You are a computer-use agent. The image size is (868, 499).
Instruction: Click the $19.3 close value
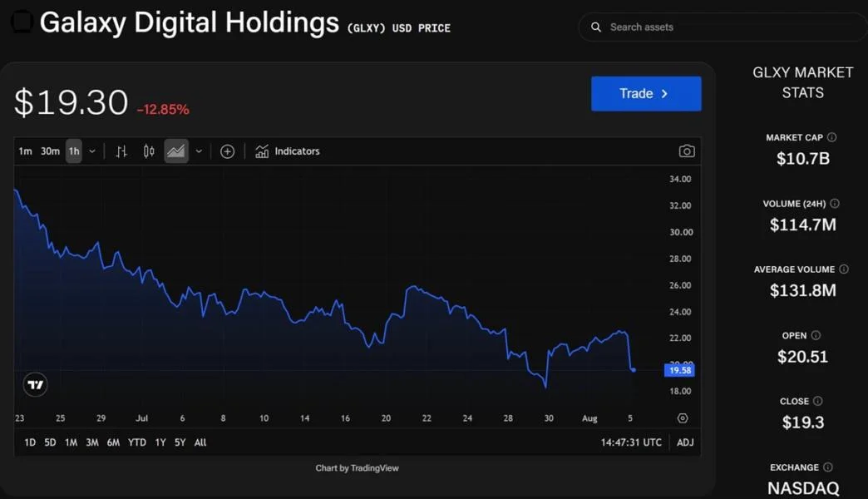(802, 422)
